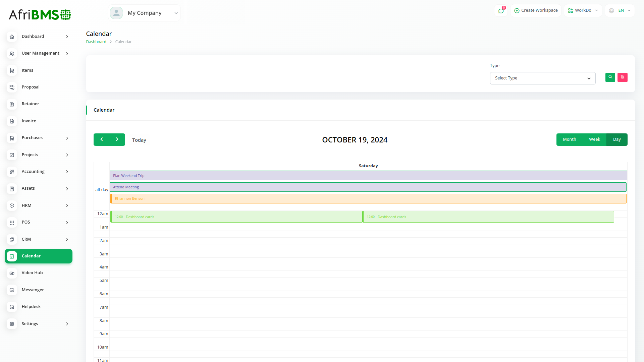Open the messages notification icon
644x362 pixels.
point(501,11)
